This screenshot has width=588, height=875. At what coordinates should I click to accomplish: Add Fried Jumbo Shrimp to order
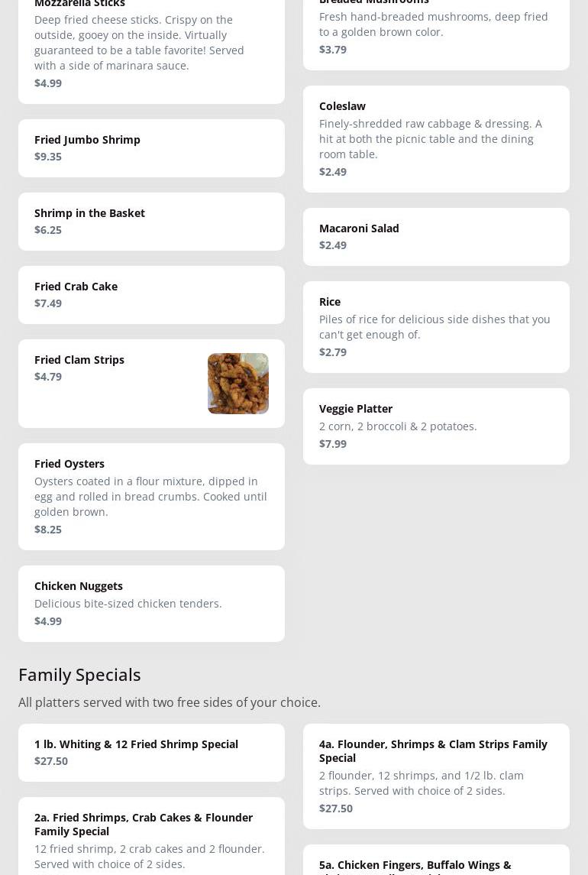pos(151,148)
